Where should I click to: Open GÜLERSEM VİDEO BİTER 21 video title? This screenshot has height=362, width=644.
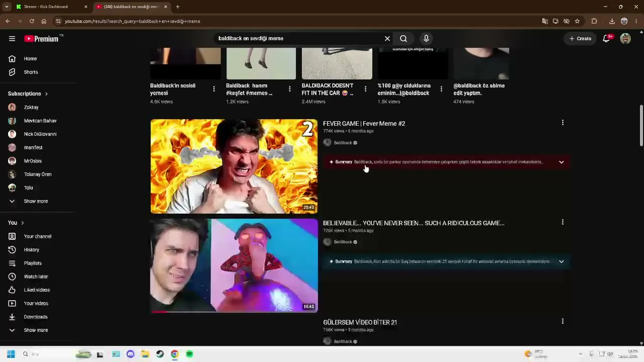tap(360, 322)
